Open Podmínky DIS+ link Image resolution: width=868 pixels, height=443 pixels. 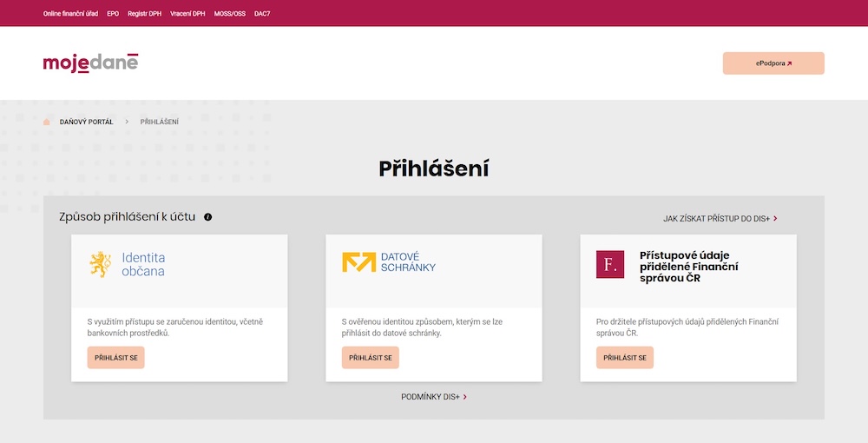tap(434, 397)
